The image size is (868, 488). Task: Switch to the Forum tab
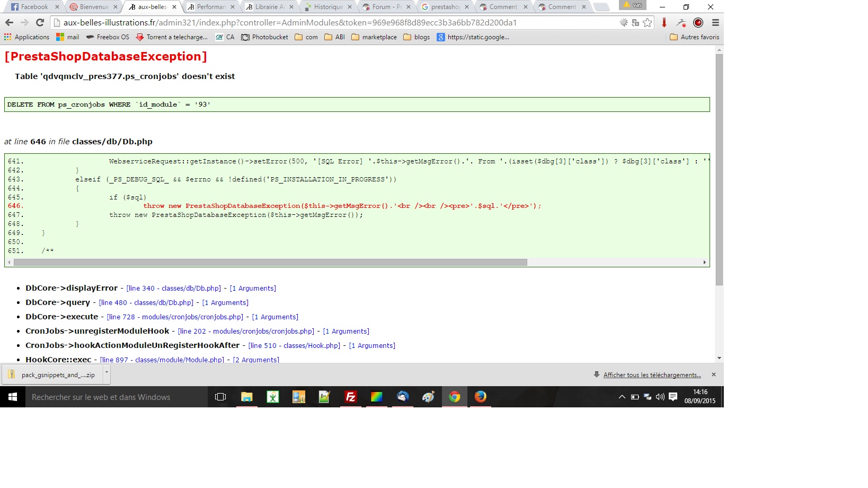(387, 7)
